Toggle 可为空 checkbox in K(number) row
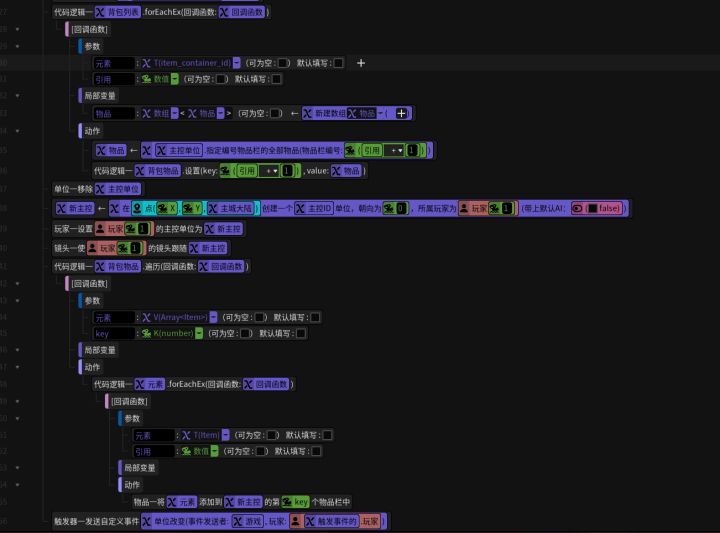720x533 pixels. (x=246, y=333)
